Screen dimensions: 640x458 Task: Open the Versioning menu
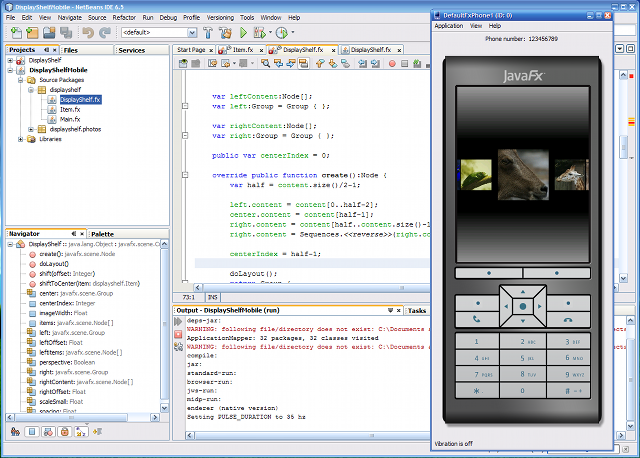click(220, 18)
